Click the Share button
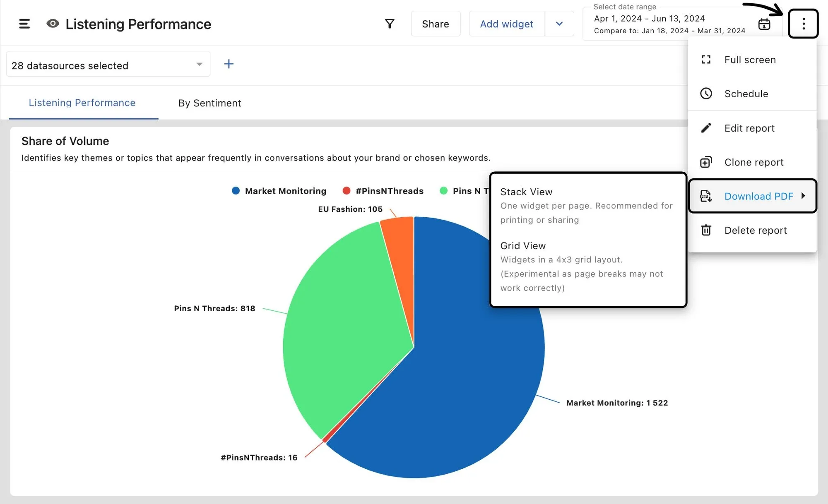This screenshot has width=828, height=504. (436, 24)
